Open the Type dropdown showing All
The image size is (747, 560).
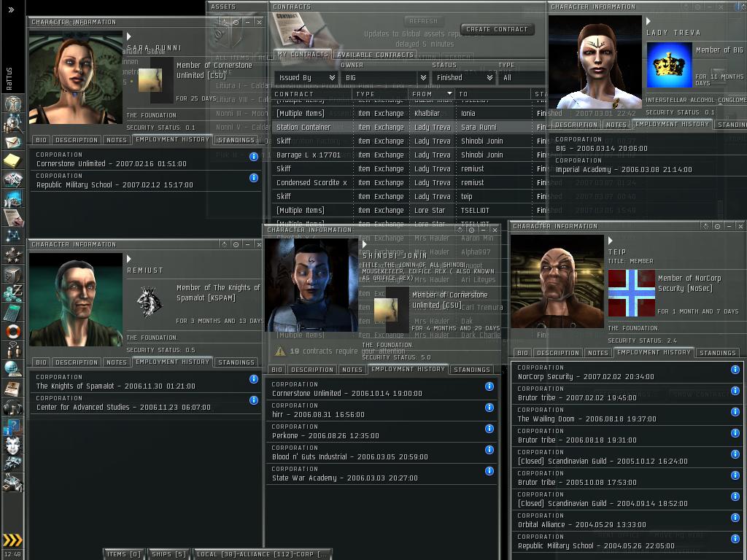[523, 77]
